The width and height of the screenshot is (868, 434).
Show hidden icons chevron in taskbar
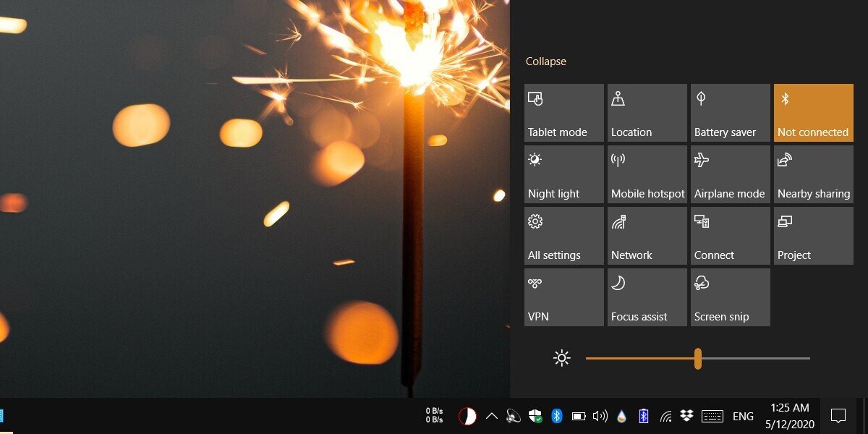[492, 416]
